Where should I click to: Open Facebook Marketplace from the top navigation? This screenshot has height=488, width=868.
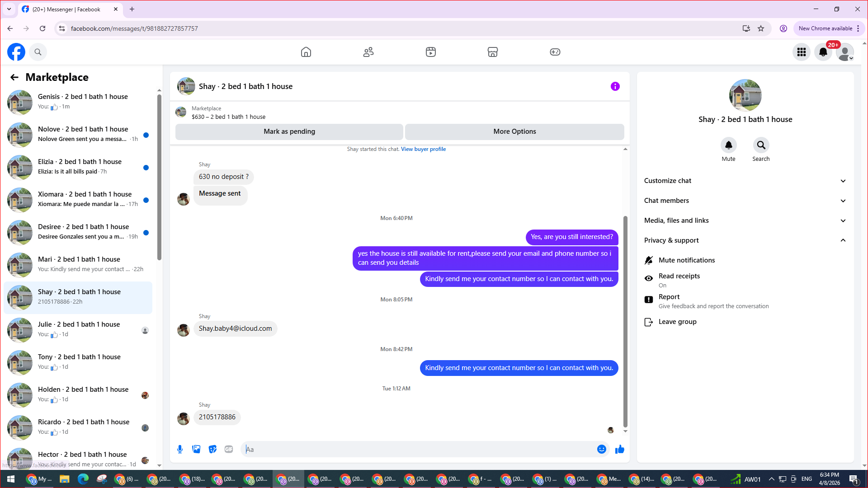pyautogui.click(x=493, y=52)
